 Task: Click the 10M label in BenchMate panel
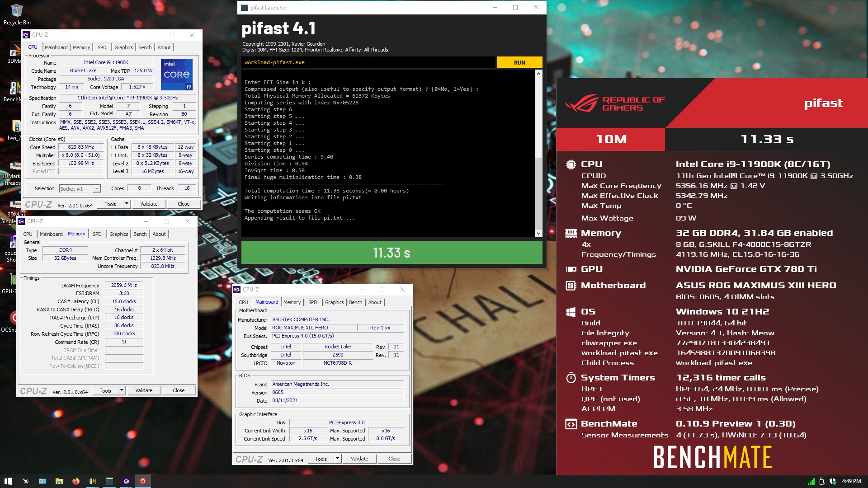pos(611,140)
